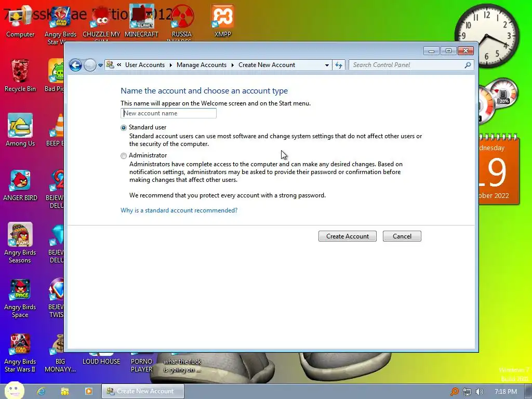Click the Create Account button
Screen dimensions: 532x399
[348, 236]
